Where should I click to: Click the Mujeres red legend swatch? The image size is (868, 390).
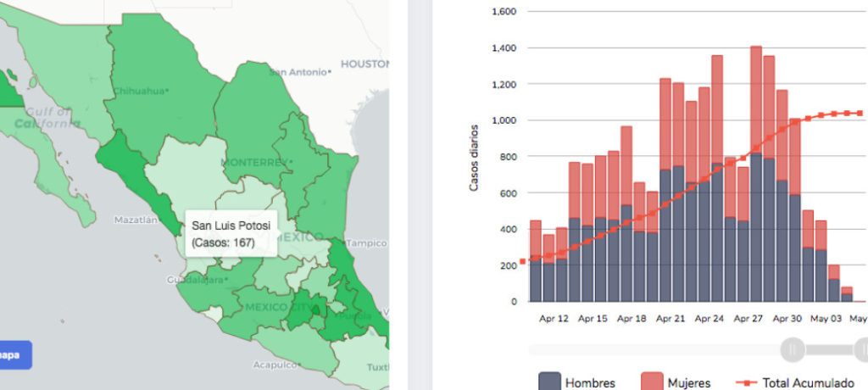click(x=651, y=382)
